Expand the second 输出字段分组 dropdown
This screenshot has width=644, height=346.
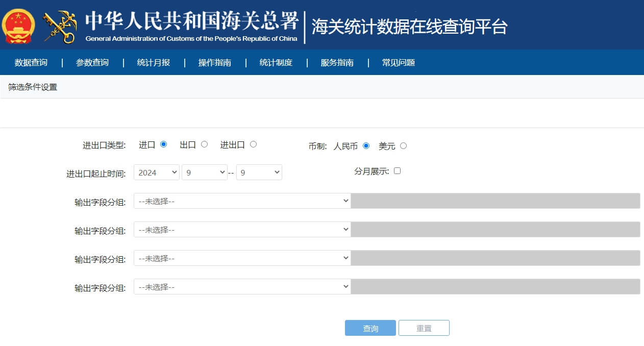click(x=242, y=230)
